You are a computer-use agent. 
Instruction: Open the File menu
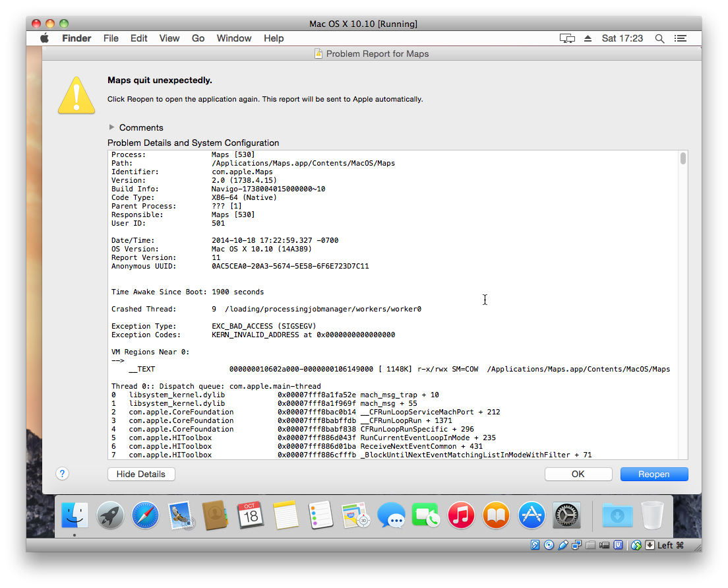coord(111,38)
